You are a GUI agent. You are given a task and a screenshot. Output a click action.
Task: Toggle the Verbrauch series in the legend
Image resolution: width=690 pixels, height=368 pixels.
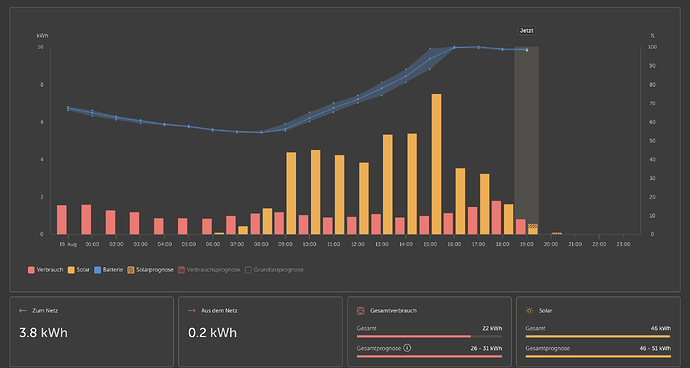pyautogui.click(x=45, y=270)
